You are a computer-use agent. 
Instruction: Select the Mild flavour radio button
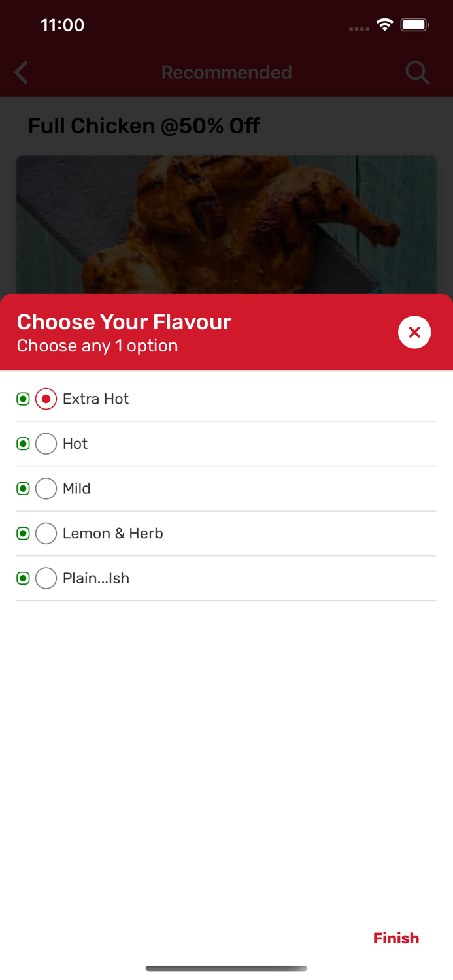tap(46, 488)
